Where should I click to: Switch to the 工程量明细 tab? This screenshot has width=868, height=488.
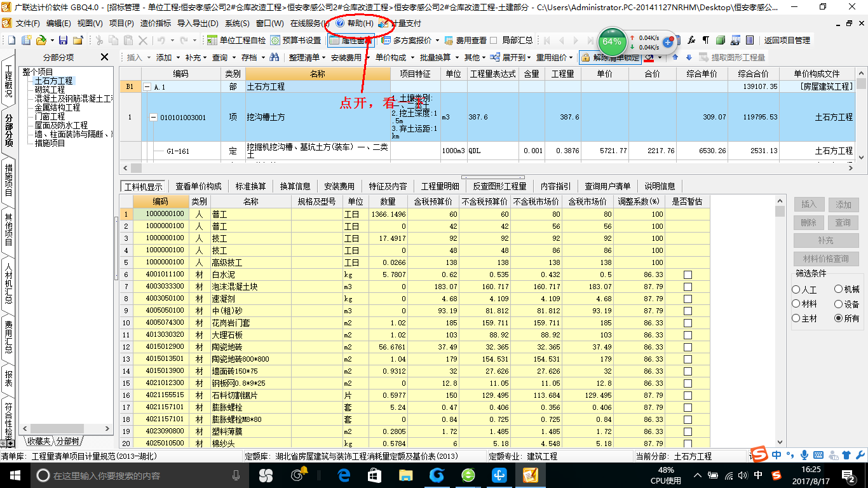(440, 186)
